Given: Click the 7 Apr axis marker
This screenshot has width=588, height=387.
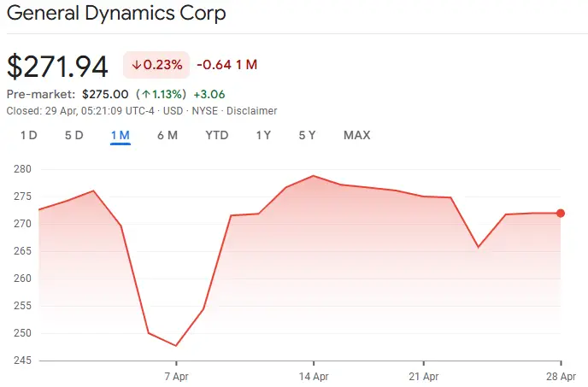Looking at the screenshot, I should coord(176,376).
